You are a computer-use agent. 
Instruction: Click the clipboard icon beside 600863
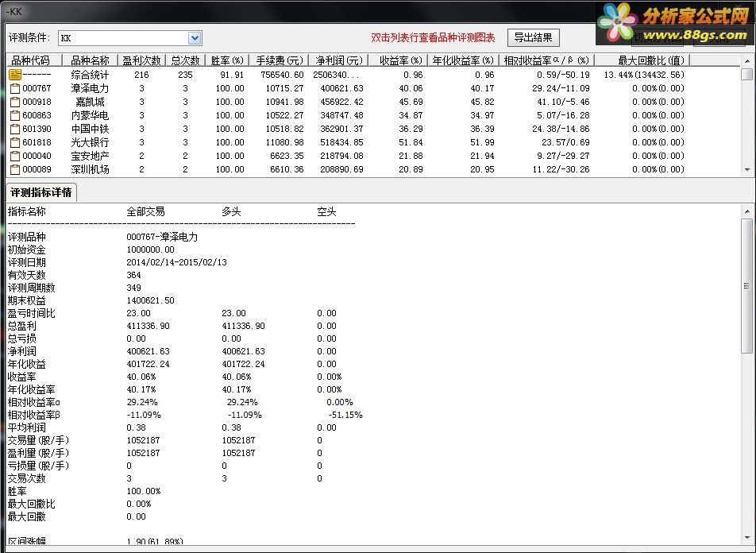pos(15,115)
